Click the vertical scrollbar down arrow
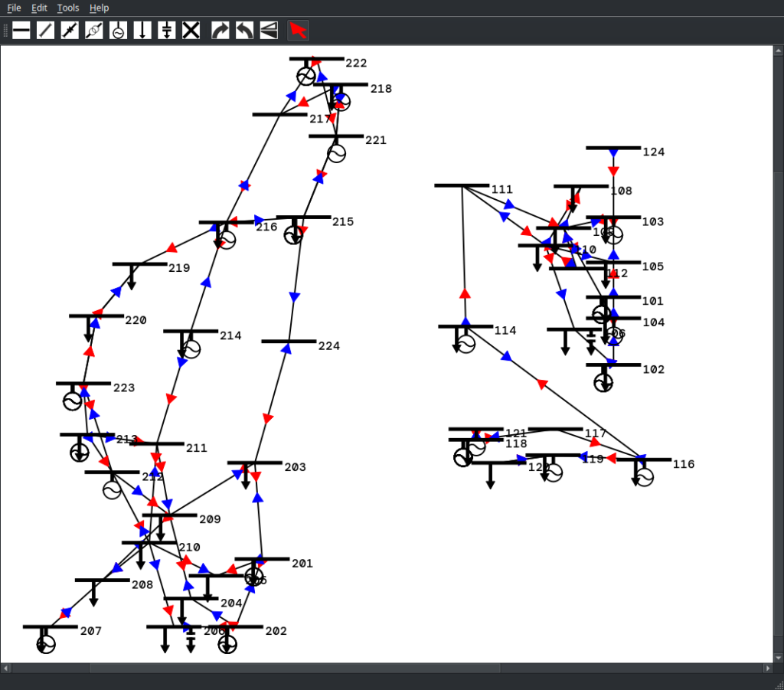 click(x=779, y=658)
